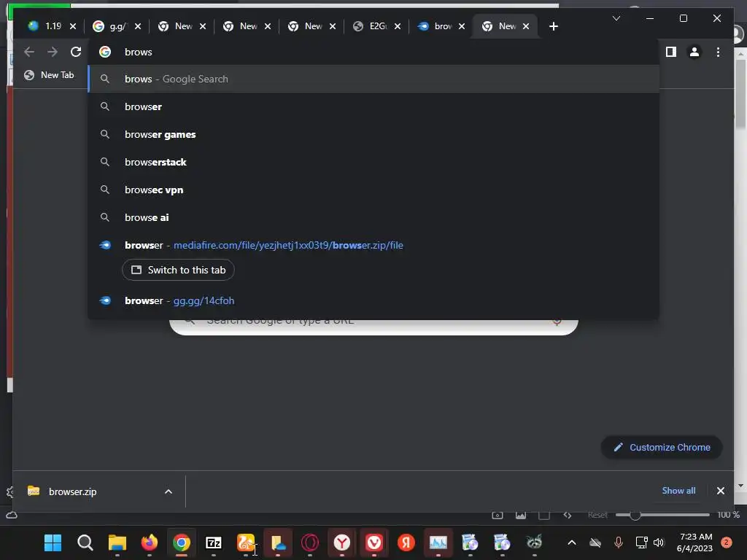The image size is (747, 560).
Task: Open UC Browser from the taskbar
Action: (x=246, y=542)
